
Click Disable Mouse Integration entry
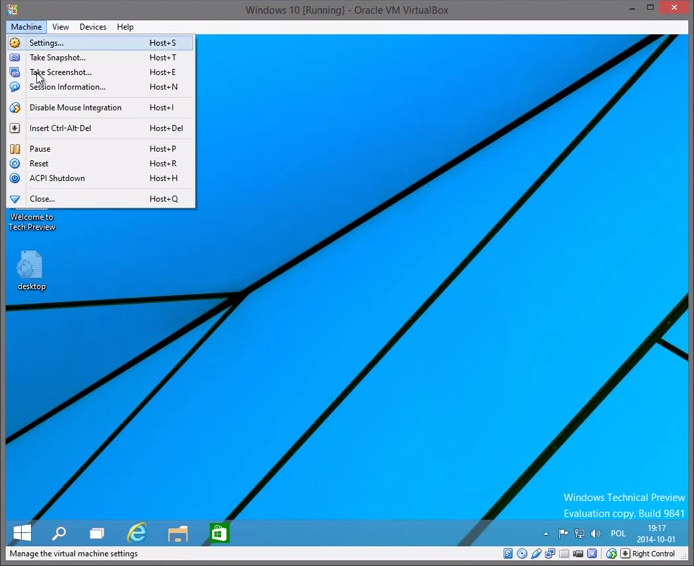pos(100,108)
